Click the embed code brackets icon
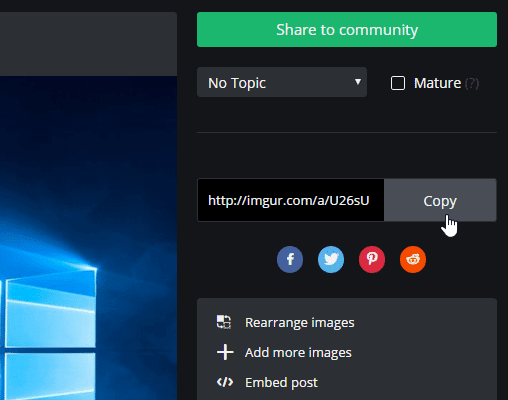The width and height of the screenshot is (508, 400). (x=225, y=382)
